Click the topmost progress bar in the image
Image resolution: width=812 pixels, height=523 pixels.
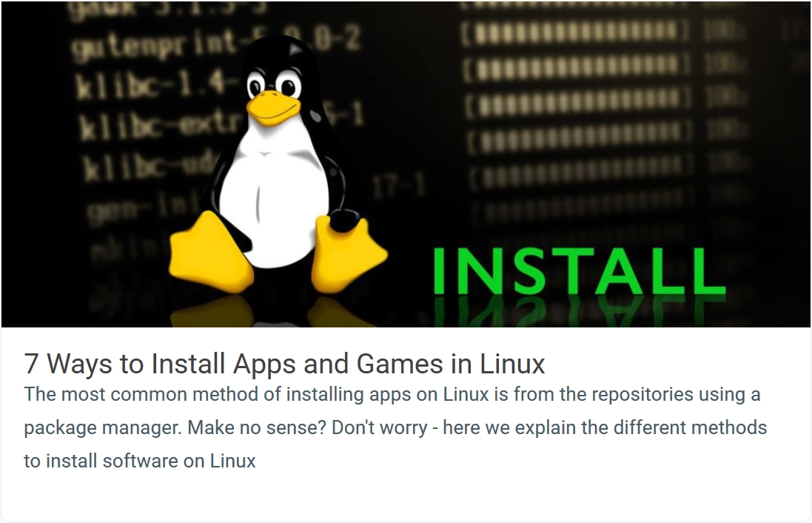[575, 32]
